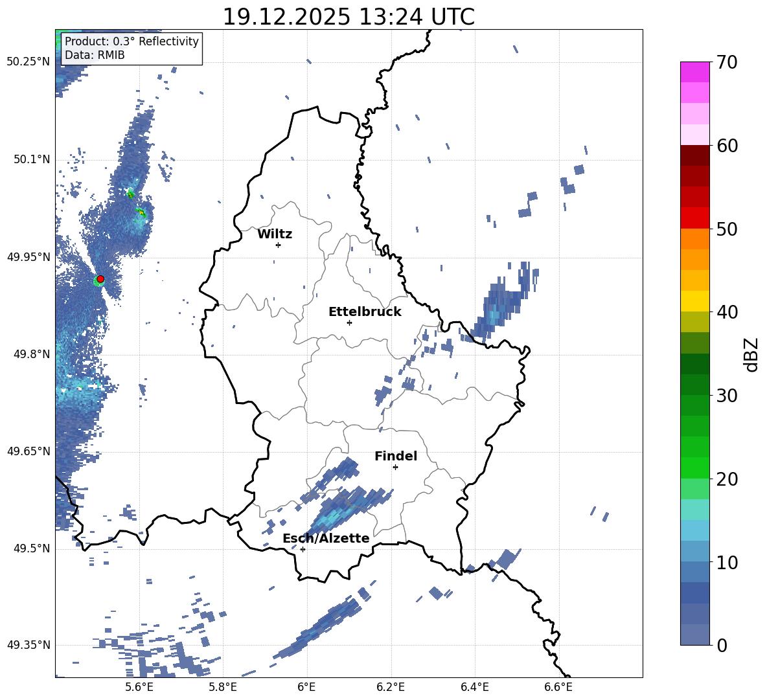Click the Ettelbruck station cross marker

[349, 322]
